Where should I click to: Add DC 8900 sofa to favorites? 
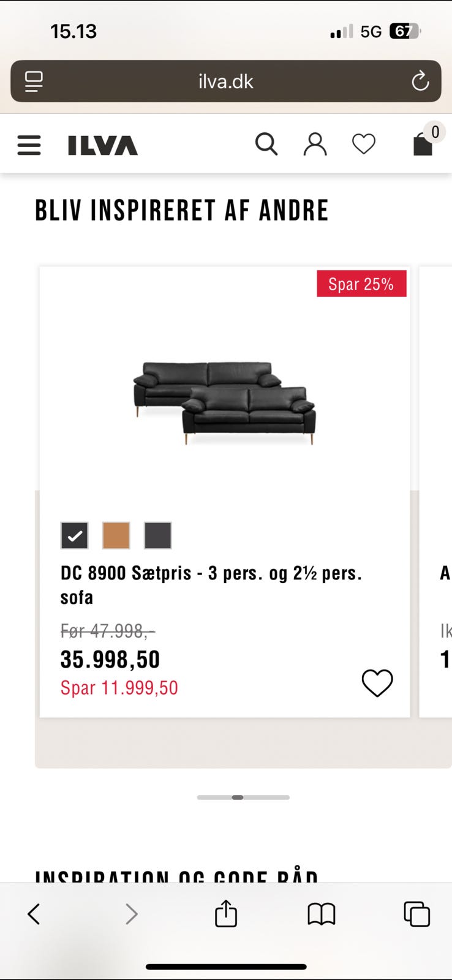[x=377, y=683]
